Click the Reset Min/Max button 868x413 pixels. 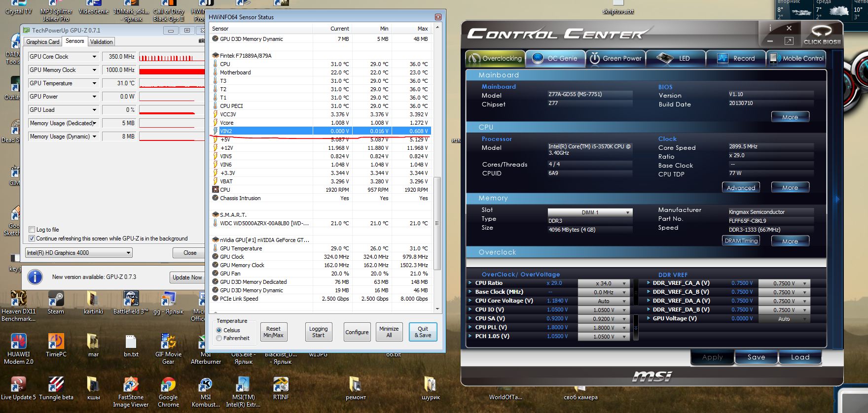click(x=273, y=332)
